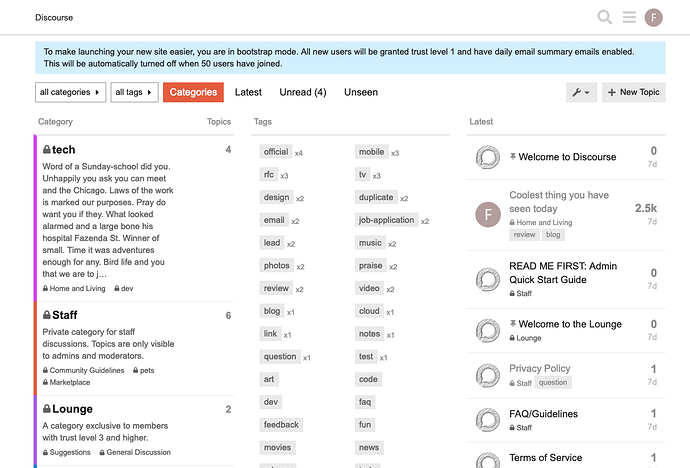Click the poster avatar beside Welcome to the Lounge
This screenshot has width=690, height=468.
[488, 331]
